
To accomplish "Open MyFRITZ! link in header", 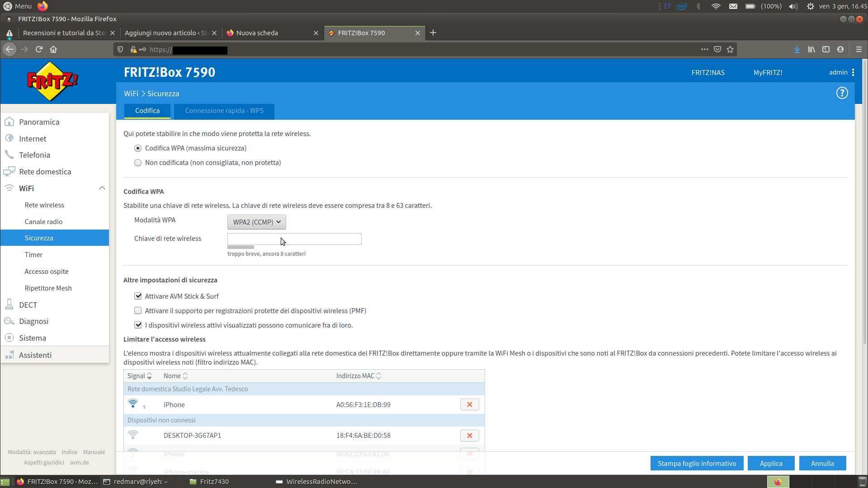I will pyautogui.click(x=768, y=72).
